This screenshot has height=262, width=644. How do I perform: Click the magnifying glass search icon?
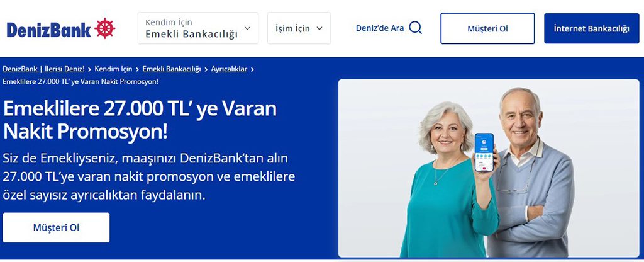click(x=415, y=28)
